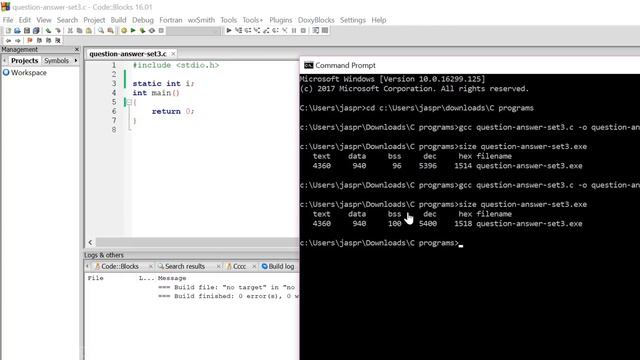Open the Settings menu
This screenshot has height=360, width=640.
coord(353,20)
